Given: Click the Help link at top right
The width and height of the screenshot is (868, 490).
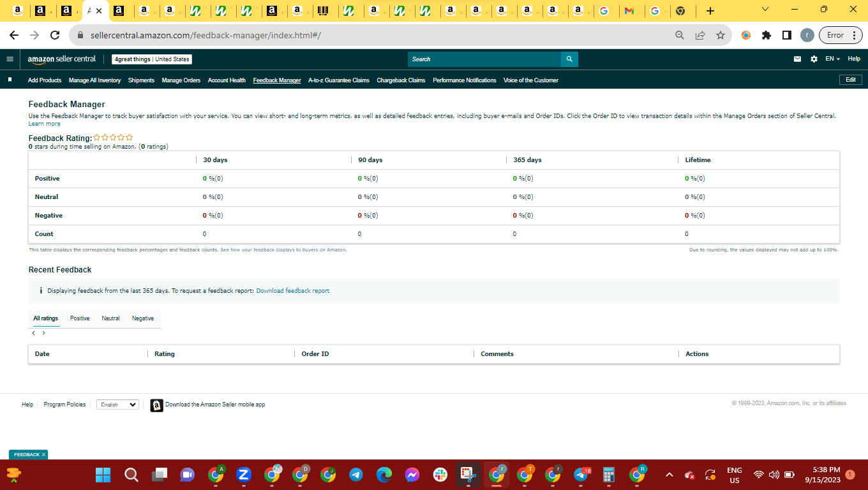Looking at the screenshot, I should (854, 59).
